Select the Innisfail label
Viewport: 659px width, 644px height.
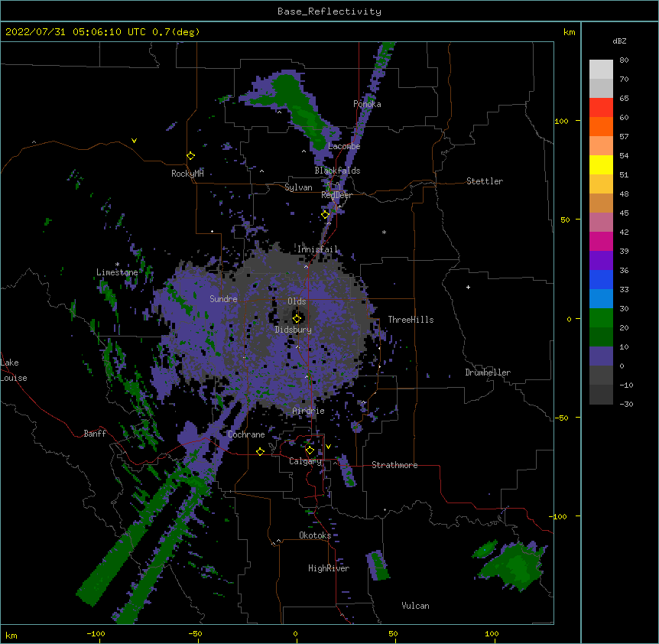(317, 249)
